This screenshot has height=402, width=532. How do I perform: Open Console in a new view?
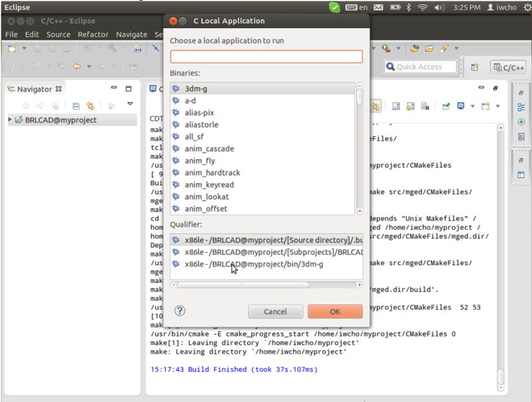pos(486,105)
